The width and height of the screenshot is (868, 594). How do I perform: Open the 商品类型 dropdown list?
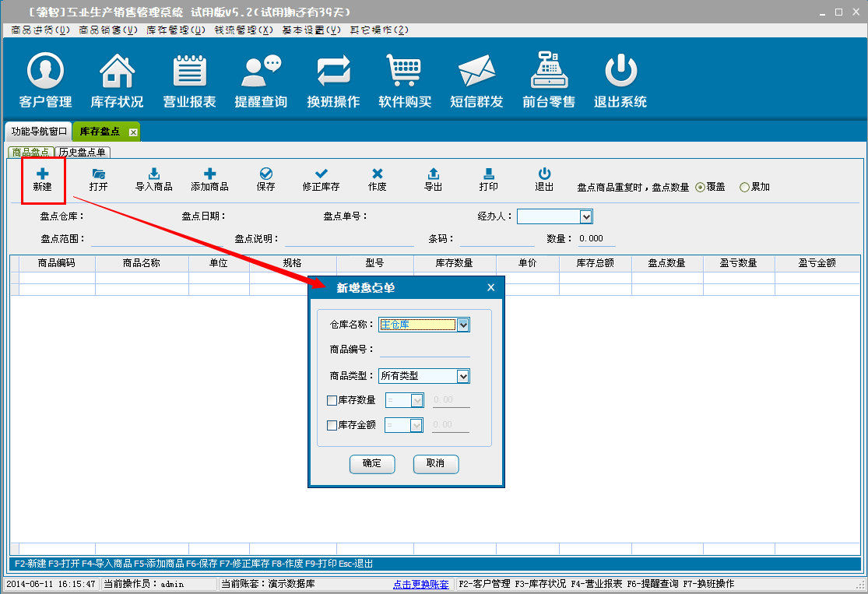tap(463, 377)
